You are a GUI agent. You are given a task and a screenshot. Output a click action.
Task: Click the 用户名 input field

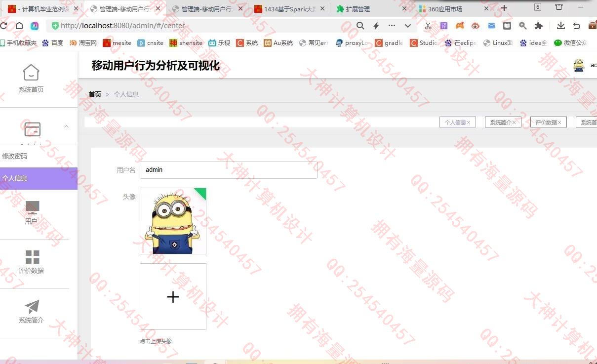point(229,170)
